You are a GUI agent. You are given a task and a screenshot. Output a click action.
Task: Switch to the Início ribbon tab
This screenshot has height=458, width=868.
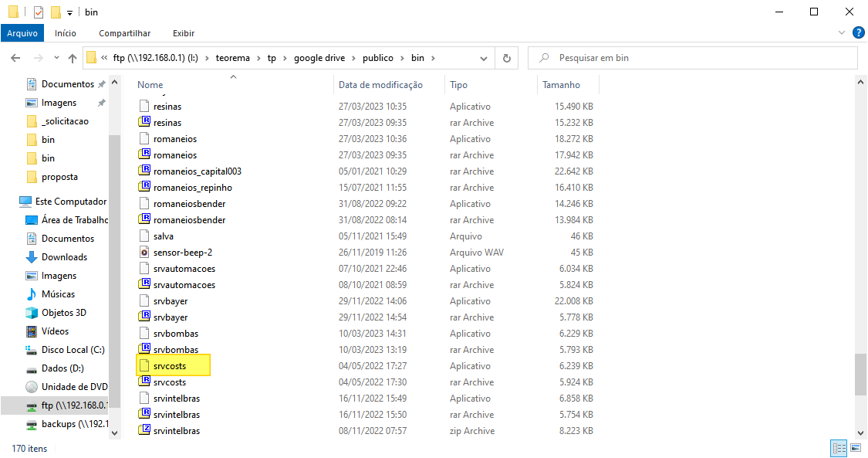pos(66,33)
